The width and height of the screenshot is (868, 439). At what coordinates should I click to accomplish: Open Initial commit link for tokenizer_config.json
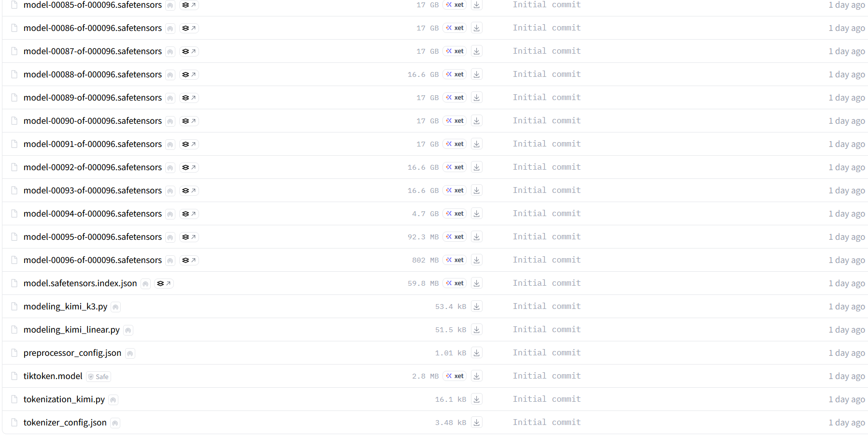pos(547,423)
